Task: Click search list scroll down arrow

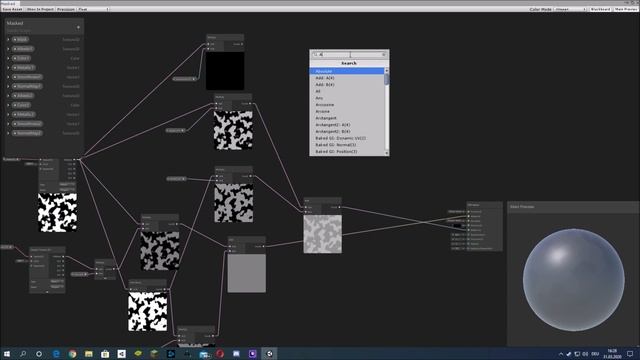Action: pyautogui.click(x=387, y=153)
